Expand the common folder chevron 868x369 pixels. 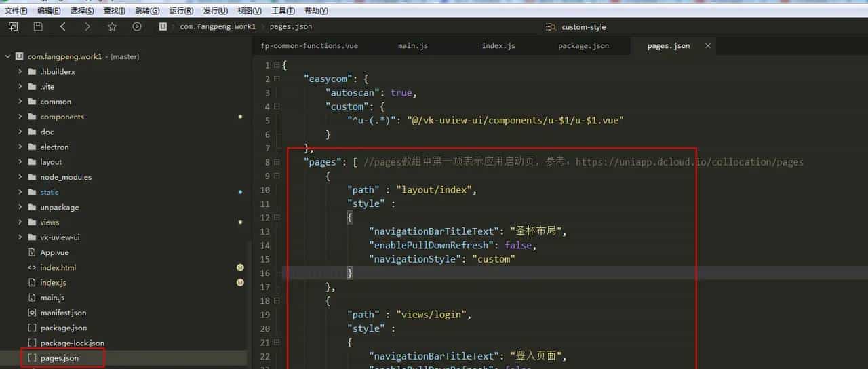[20, 102]
